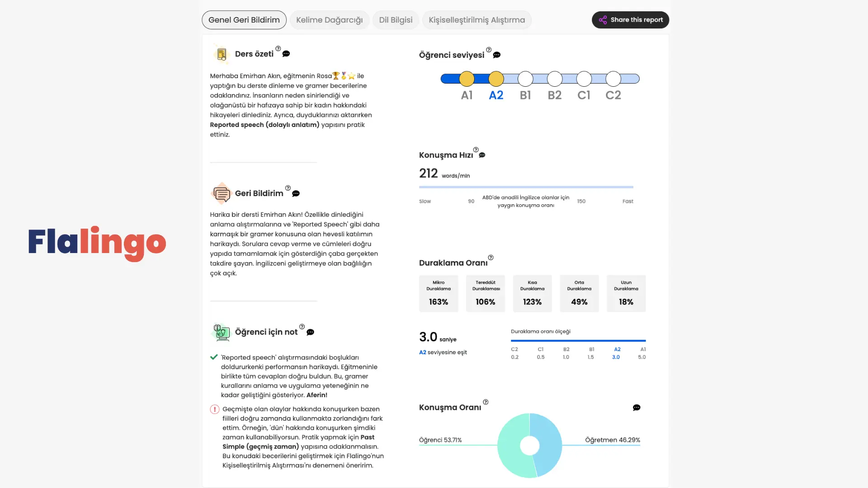The height and width of the screenshot is (488, 868).
Task: Switch to the Kelime Dağarcığı tab
Action: point(330,20)
